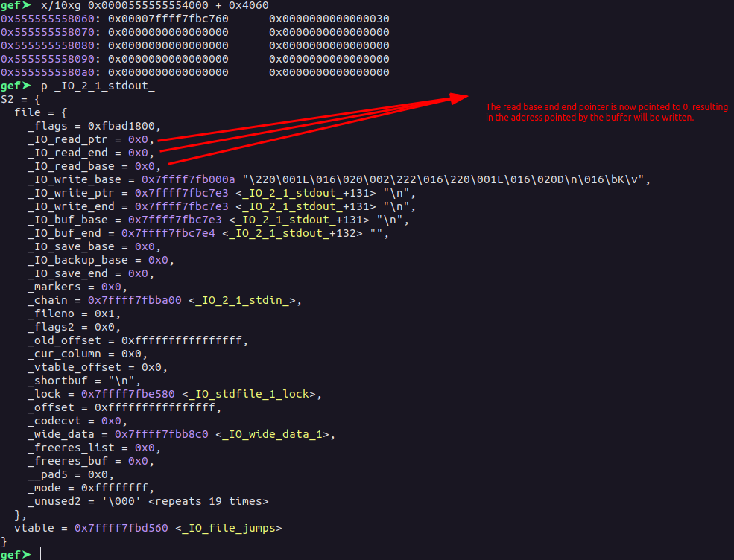Click the <_IO_file_jumps> symbol

(x=229, y=528)
